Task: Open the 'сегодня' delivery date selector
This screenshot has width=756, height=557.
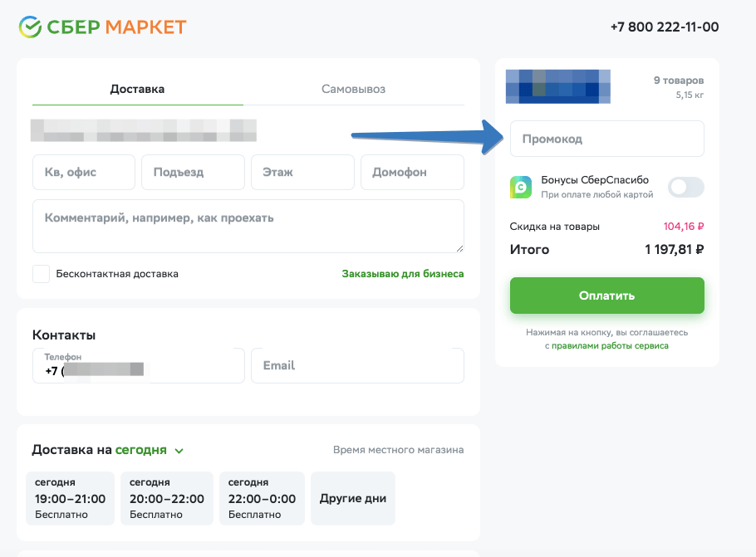Action: coord(140,450)
